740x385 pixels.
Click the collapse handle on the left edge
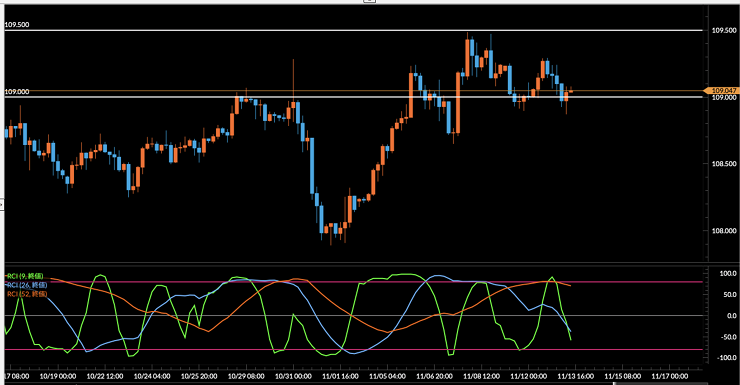coord(1,205)
